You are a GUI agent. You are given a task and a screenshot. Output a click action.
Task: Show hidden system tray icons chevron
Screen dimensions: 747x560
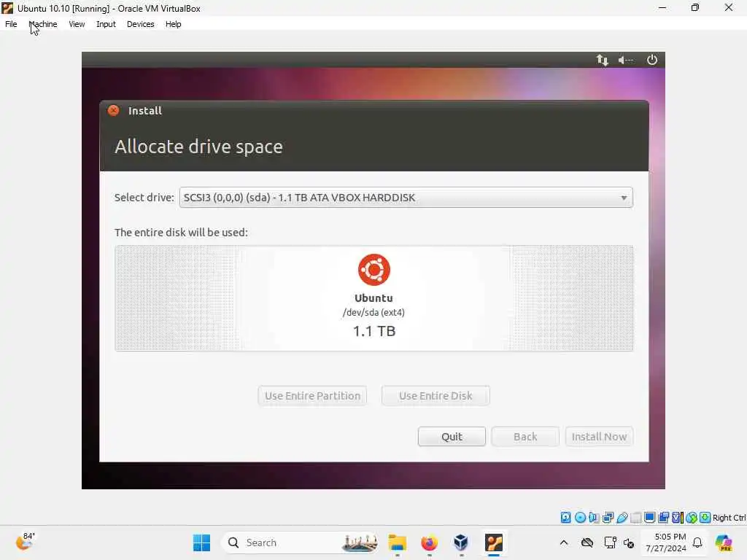(x=564, y=542)
